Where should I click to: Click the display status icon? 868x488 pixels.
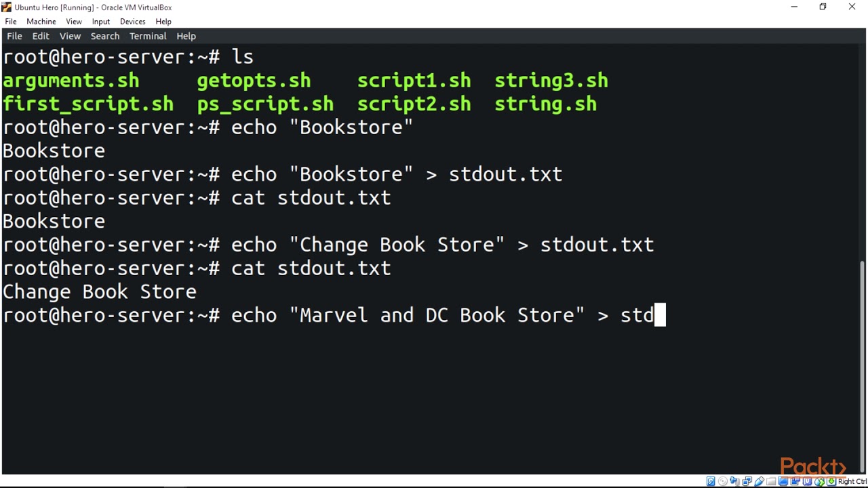[x=783, y=481]
